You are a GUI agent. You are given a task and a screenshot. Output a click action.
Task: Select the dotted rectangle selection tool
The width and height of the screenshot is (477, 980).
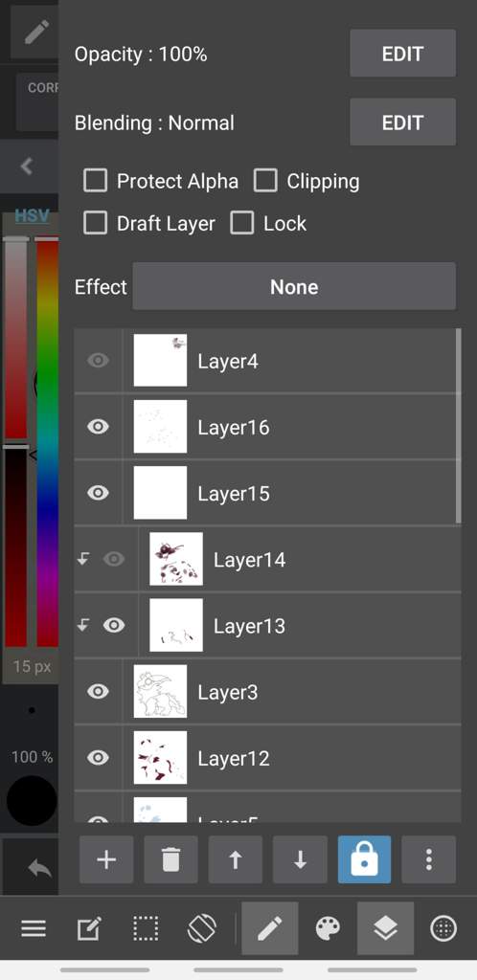click(146, 928)
